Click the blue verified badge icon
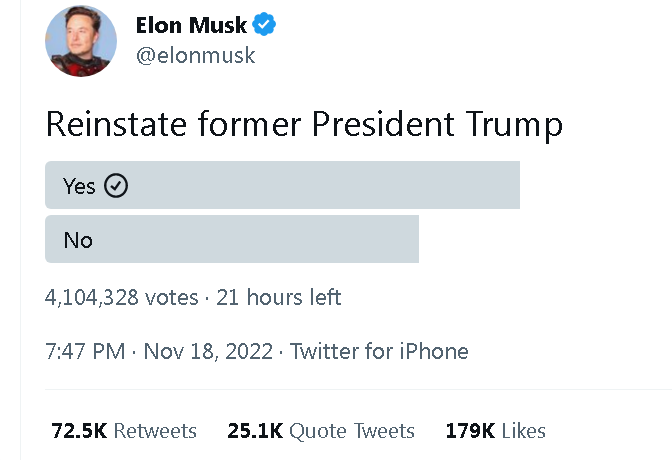Screen dimensions: 672x460 264,24
